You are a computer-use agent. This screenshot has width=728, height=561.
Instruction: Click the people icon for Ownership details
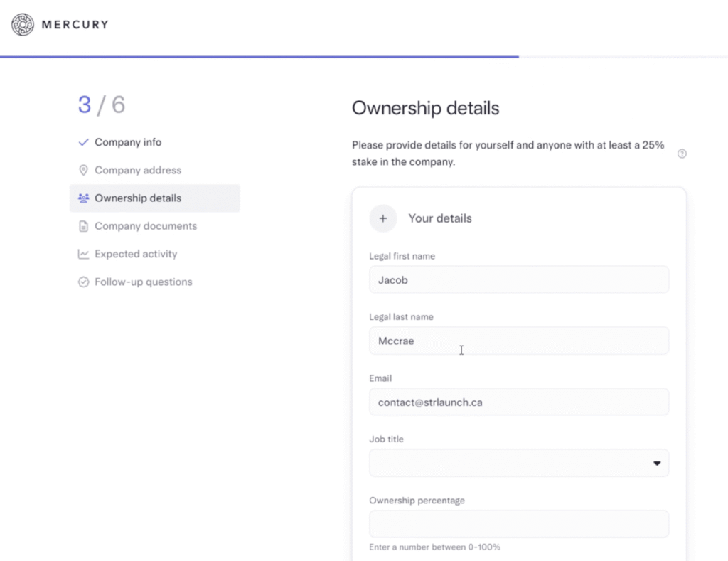point(83,198)
